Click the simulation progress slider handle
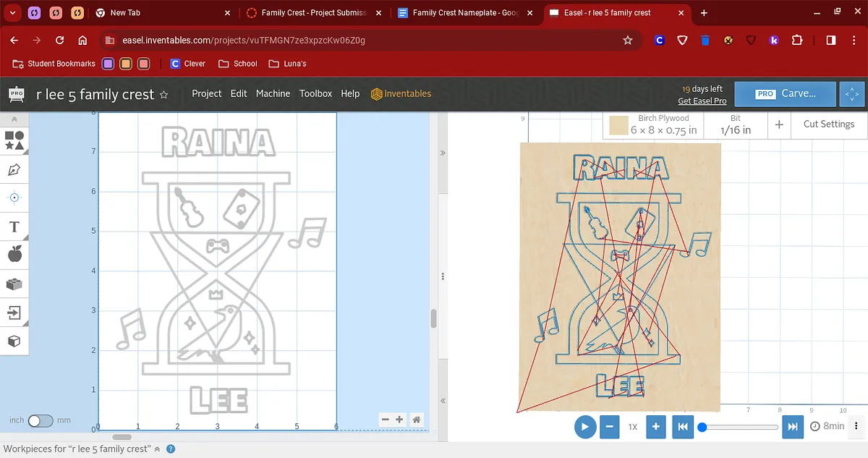 tap(702, 427)
